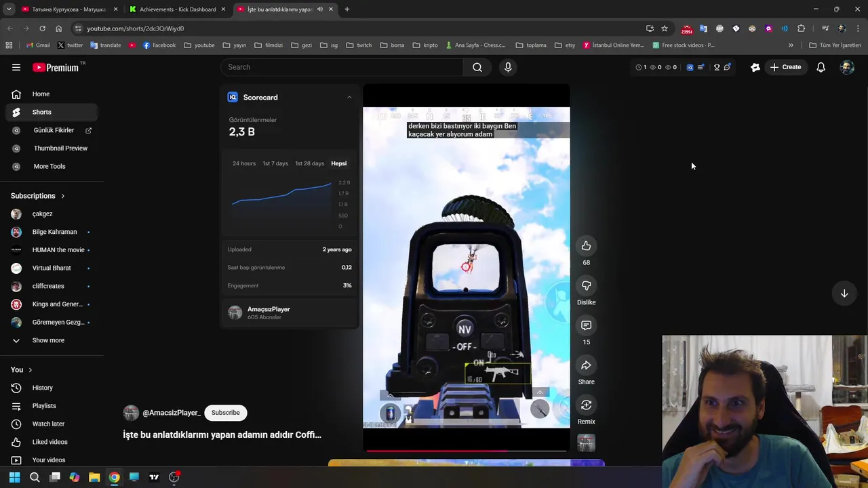Show more subscriptions

tap(48, 340)
